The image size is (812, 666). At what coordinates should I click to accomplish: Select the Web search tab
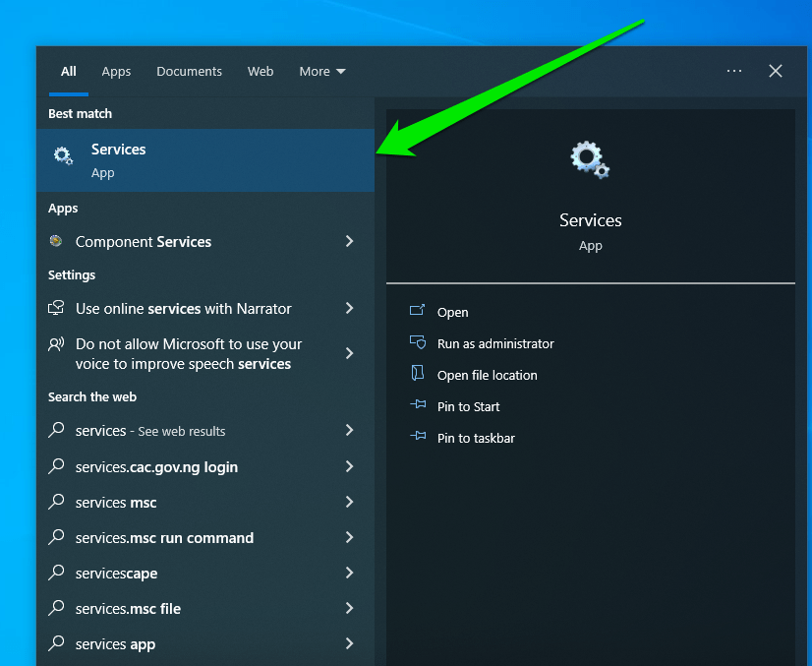(x=261, y=71)
